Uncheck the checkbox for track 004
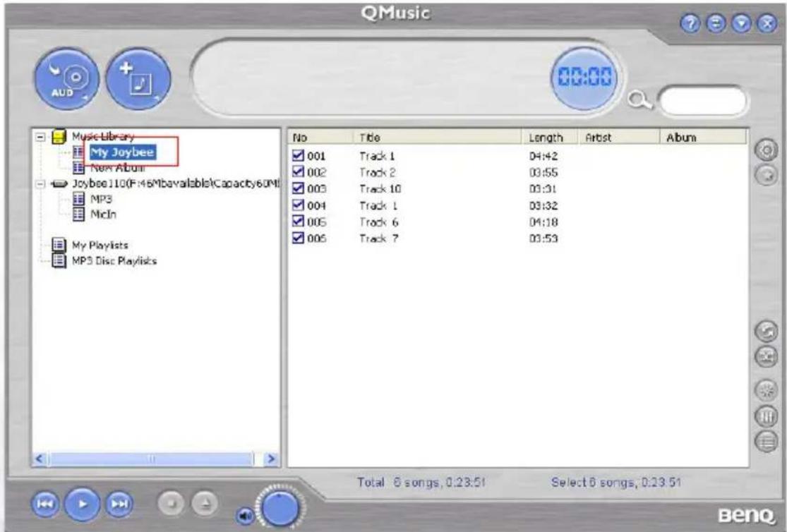This screenshot has height=532, width=787. click(298, 205)
